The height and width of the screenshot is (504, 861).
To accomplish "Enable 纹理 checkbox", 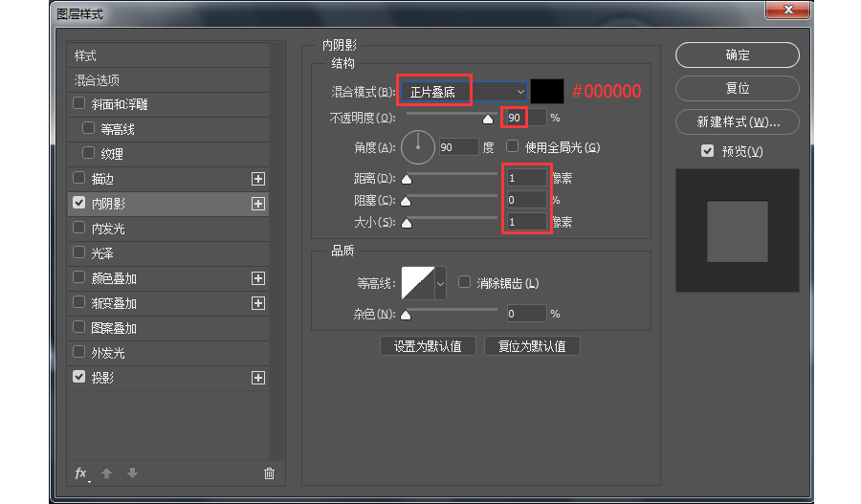I will pyautogui.click(x=88, y=153).
